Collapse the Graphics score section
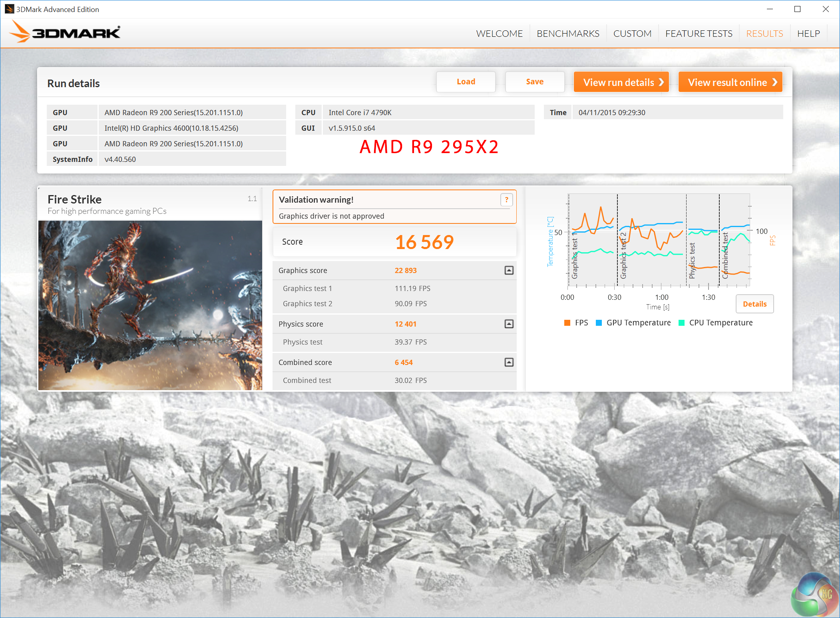The image size is (840, 618). (x=509, y=271)
